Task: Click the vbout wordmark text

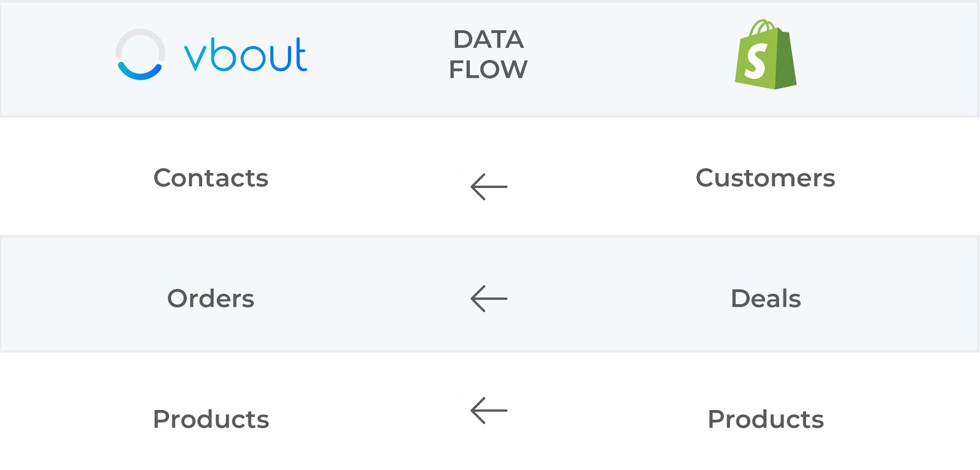Action: [246, 55]
